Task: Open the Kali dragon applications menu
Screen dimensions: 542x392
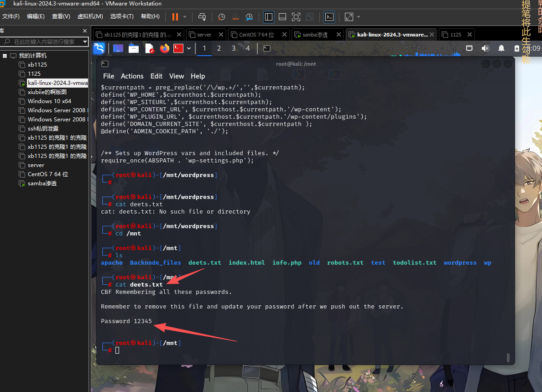Action: tap(99, 48)
